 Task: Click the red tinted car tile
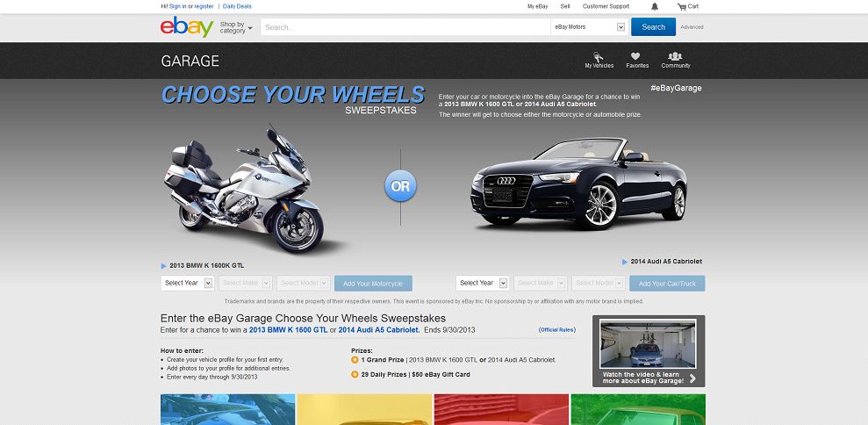[x=501, y=409]
